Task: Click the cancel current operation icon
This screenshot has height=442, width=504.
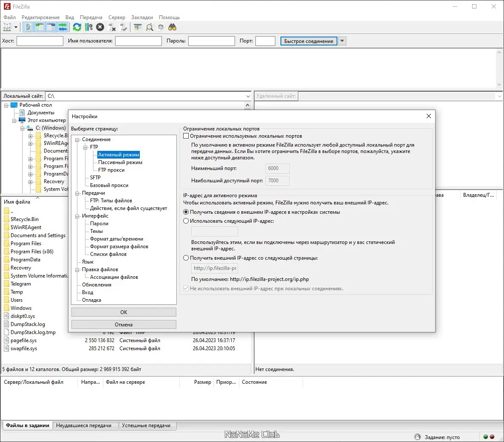Action: pos(100,27)
